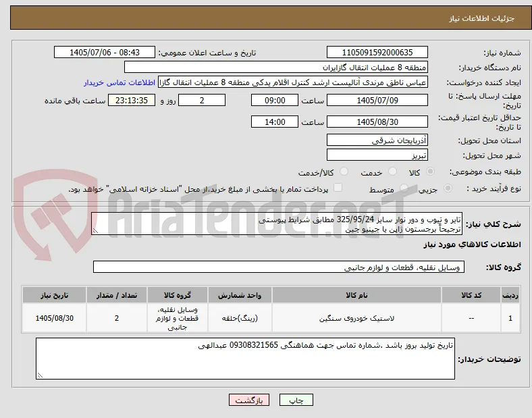This screenshot has height=418, width=532.
Task: Click the goods group cell in table row
Action: (x=178, y=318)
